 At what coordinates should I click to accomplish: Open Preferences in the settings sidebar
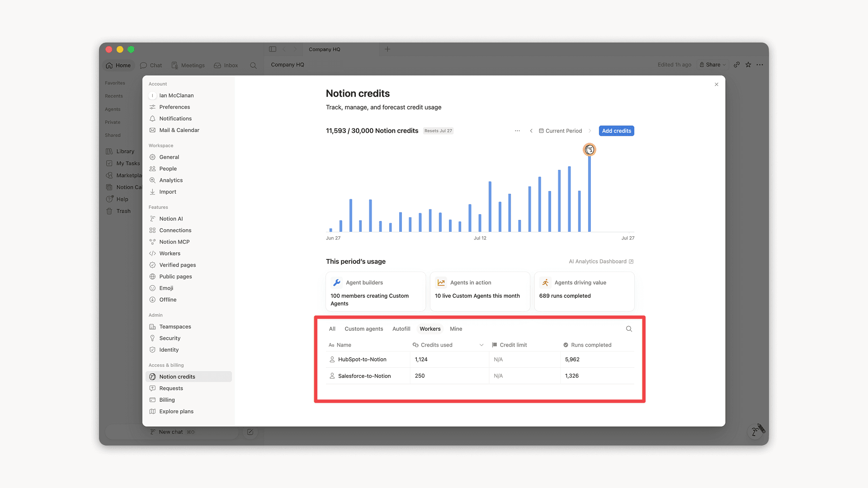pos(189,107)
